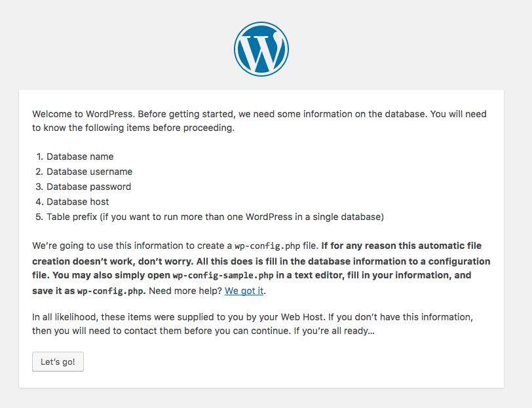Open the We got it help link
Image resolution: width=532 pixels, height=408 pixels.
pyautogui.click(x=245, y=290)
